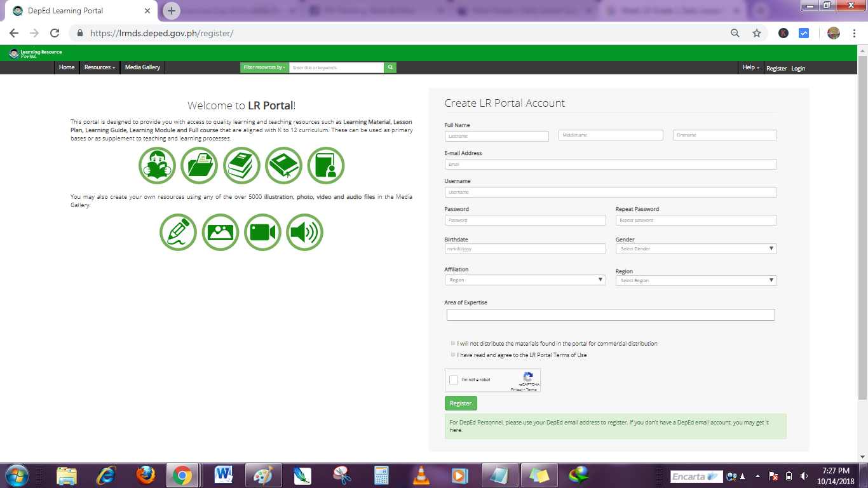Screen dimensions: 868x488
Task: Click the Register button
Action: point(460,403)
